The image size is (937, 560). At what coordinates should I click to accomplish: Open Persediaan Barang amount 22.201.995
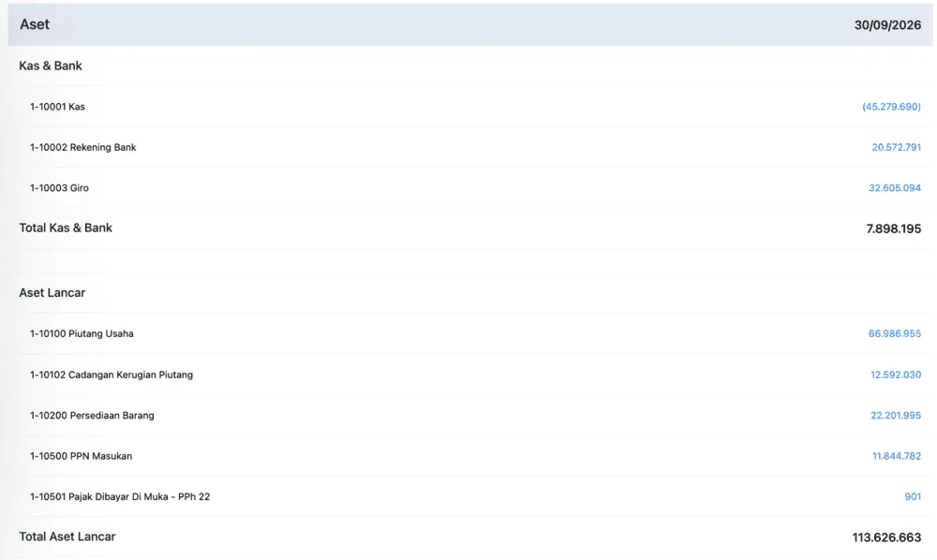[x=895, y=416]
